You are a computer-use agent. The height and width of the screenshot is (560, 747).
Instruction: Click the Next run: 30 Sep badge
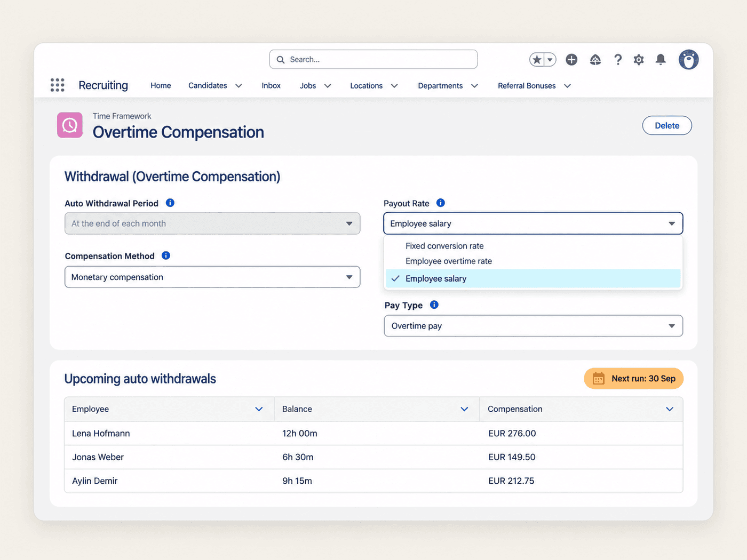pyautogui.click(x=634, y=378)
